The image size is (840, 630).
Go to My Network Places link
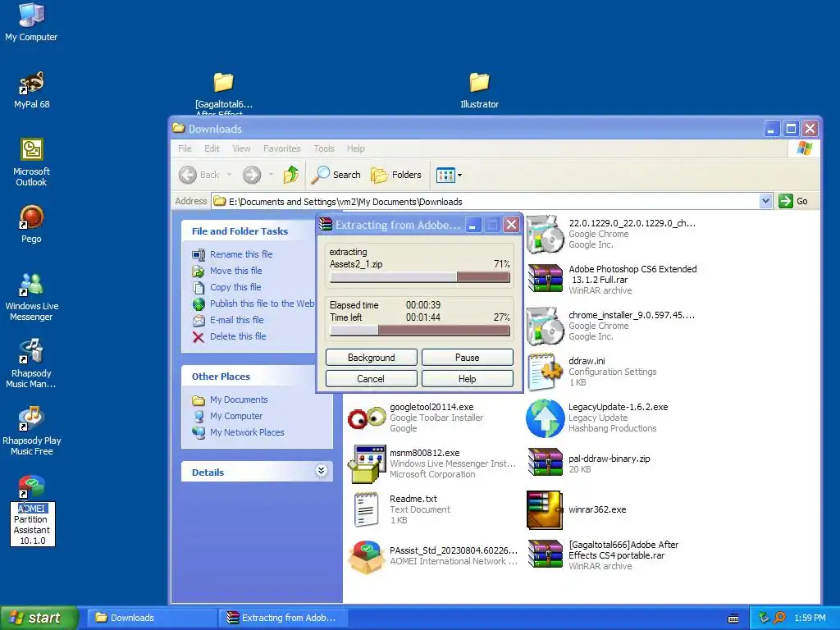(238, 432)
